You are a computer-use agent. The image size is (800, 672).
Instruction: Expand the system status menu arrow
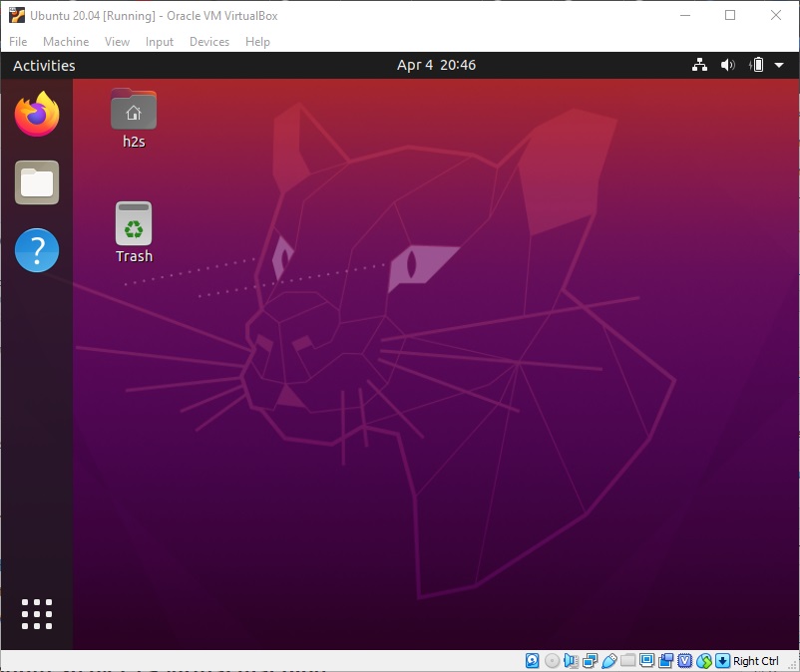(x=778, y=65)
